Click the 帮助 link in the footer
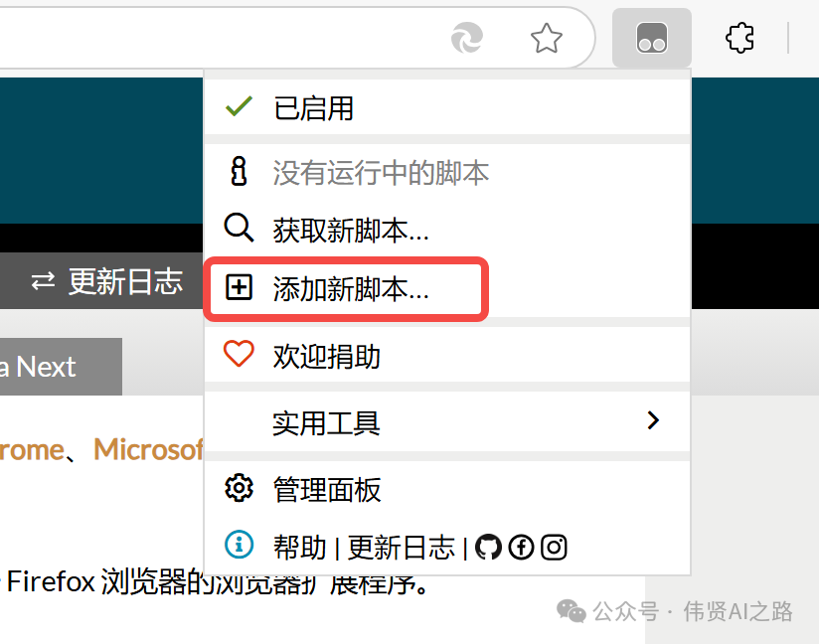Viewport: 819px width, 644px height. (x=300, y=548)
